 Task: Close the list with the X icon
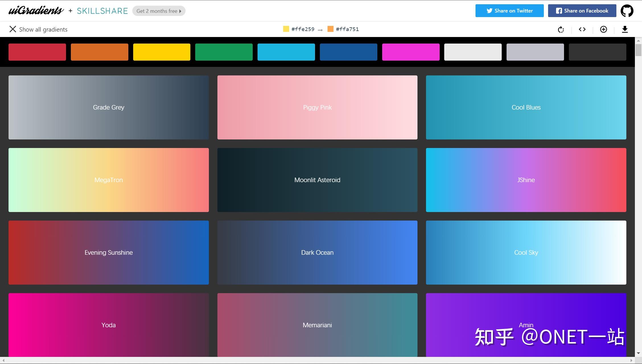pyautogui.click(x=13, y=29)
